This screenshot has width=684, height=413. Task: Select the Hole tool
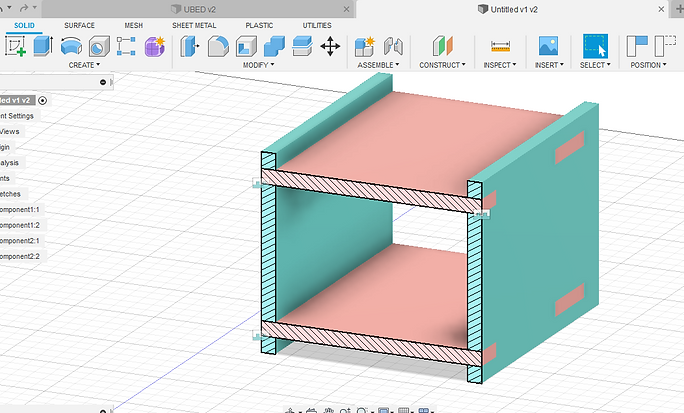tap(99, 46)
